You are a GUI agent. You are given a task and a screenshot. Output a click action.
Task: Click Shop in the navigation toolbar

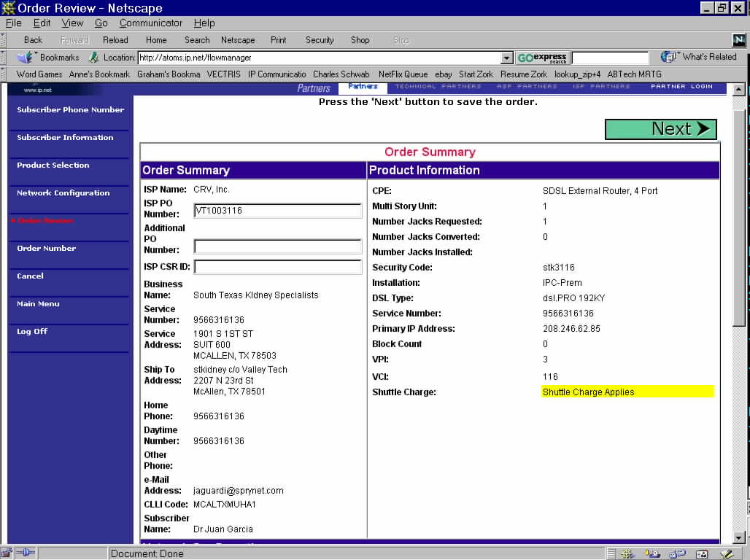[360, 40]
